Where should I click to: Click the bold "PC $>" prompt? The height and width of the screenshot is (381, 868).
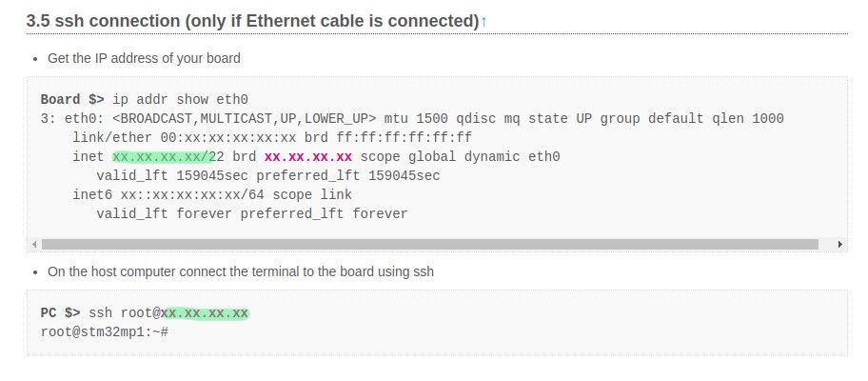click(x=61, y=312)
